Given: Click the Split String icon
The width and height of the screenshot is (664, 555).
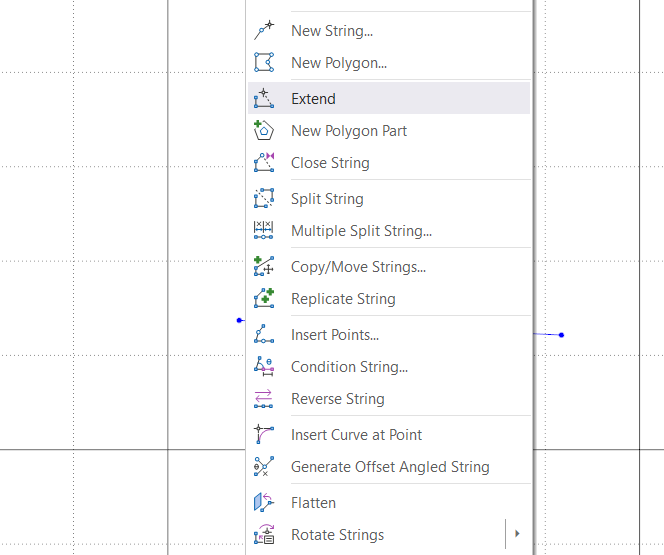Looking at the screenshot, I should coord(264,199).
